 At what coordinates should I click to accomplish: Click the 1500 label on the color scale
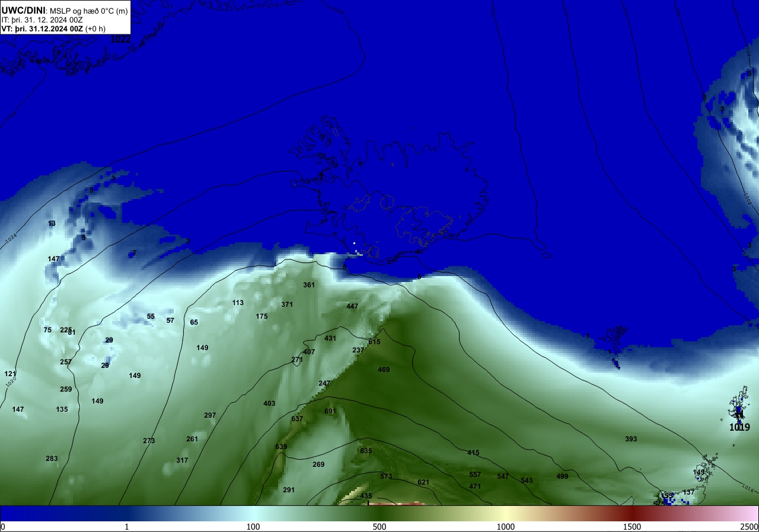(632, 527)
